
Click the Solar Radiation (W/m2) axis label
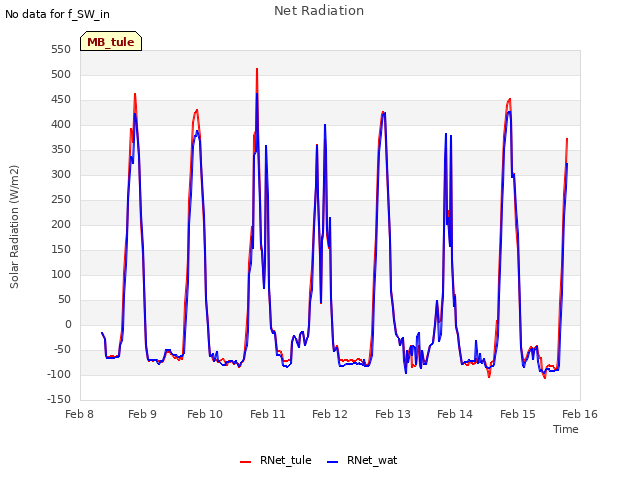pyautogui.click(x=14, y=227)
